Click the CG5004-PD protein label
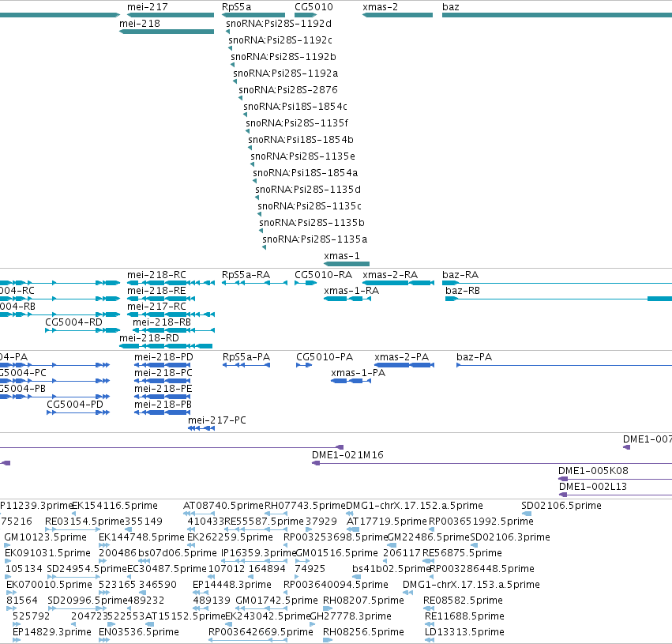Screen dimensions: 672x644 tap(75, 405)
